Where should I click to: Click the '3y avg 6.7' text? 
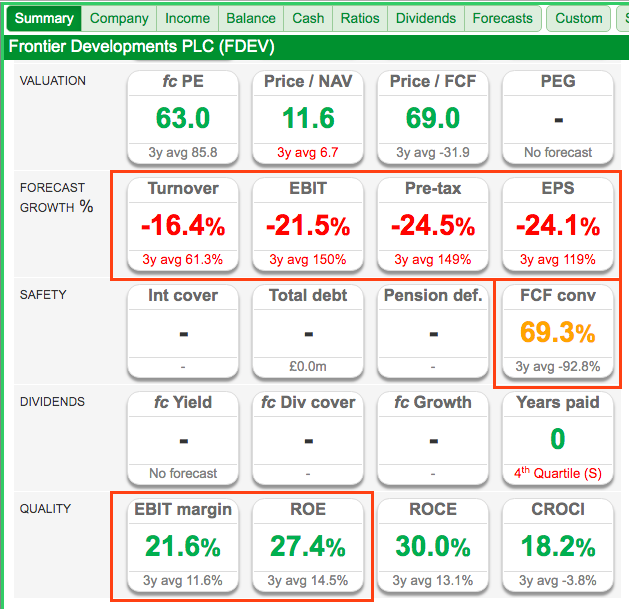click(308, 152)
